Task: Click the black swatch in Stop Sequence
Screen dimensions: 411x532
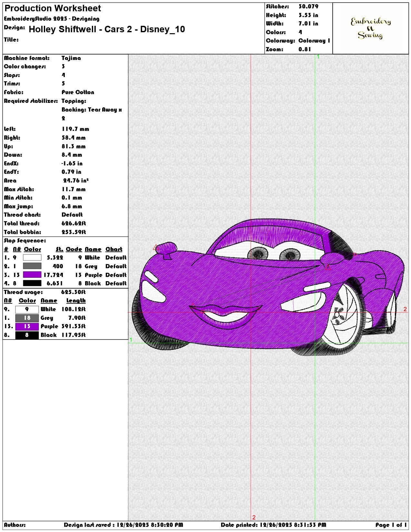Action: click(32, 283)
